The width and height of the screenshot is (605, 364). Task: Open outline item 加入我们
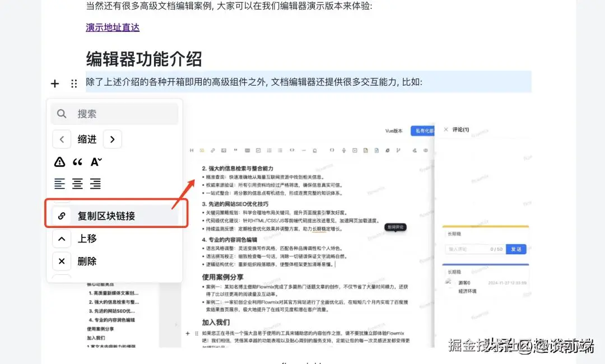tap(96, 338)
